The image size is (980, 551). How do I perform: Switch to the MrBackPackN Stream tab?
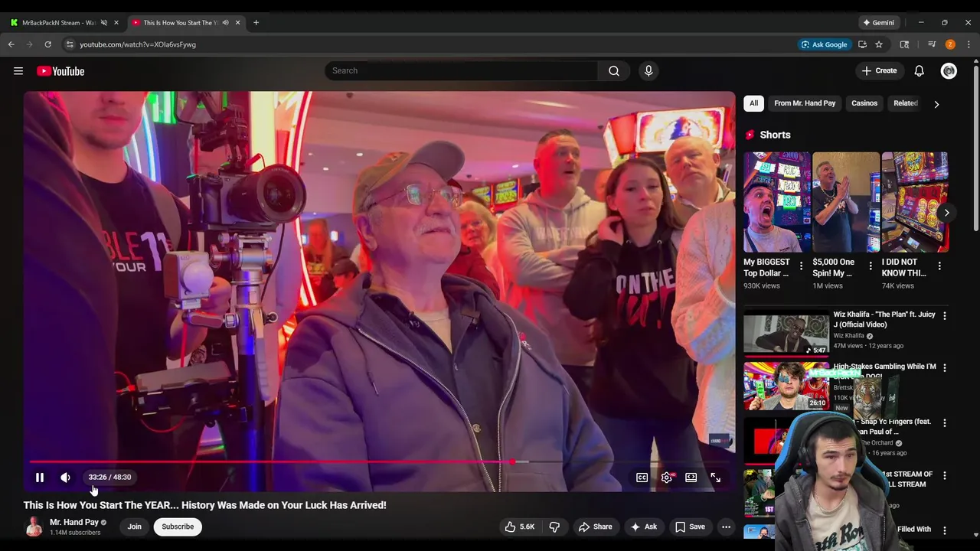pyautogui.click(x=58, y=22)
